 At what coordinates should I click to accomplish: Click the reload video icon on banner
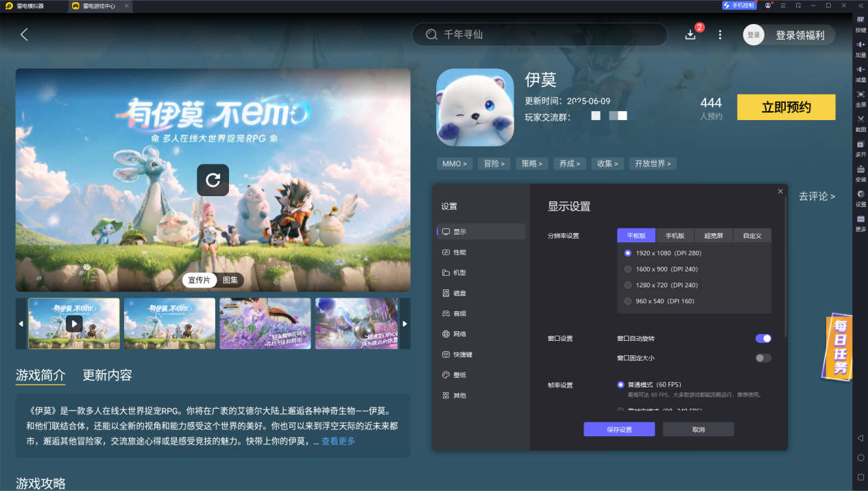[213, 180]
